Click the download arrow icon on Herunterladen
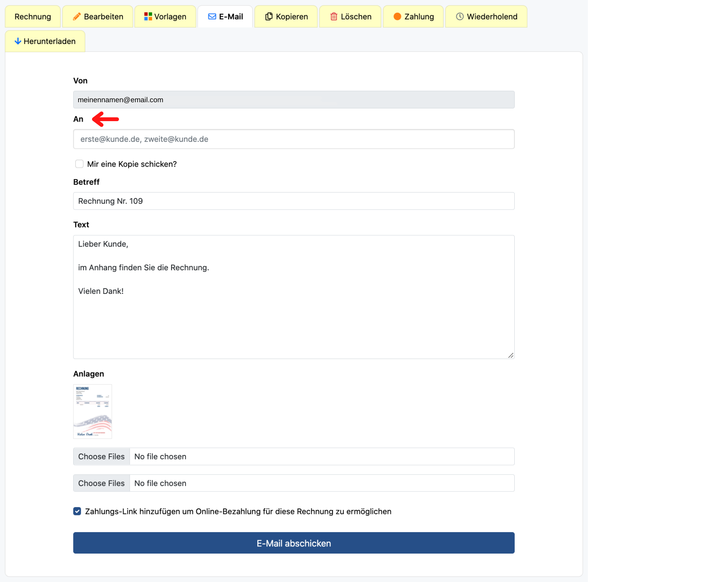The height and width of the screenshot is (582, 728). [x=17, y=41]
